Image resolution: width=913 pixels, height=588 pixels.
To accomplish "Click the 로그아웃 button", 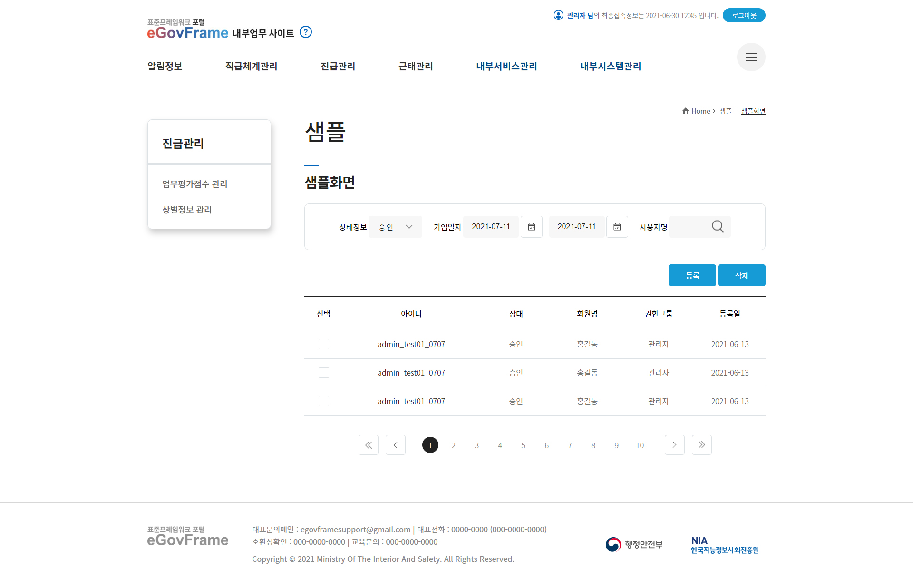I will click(x=744, y=15).
